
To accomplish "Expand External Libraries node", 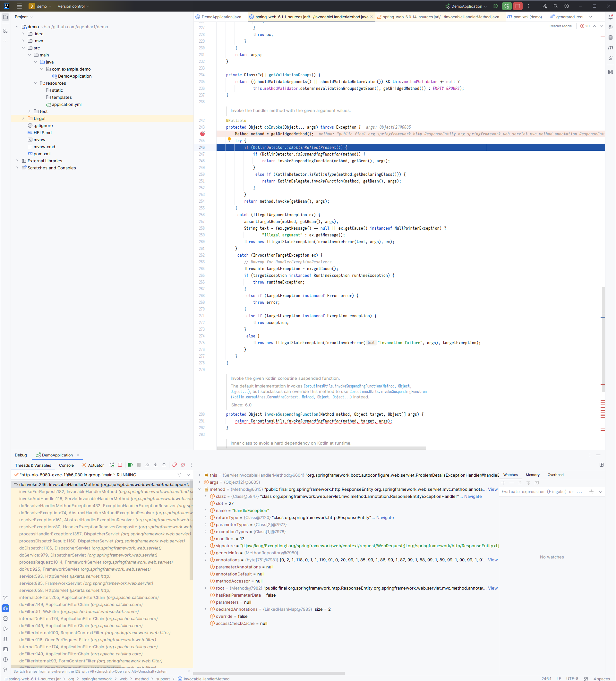I will click(17, 161).
